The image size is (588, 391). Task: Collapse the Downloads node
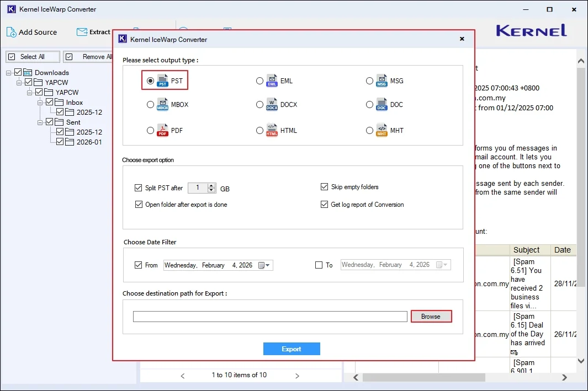click(x=8, y=72)
